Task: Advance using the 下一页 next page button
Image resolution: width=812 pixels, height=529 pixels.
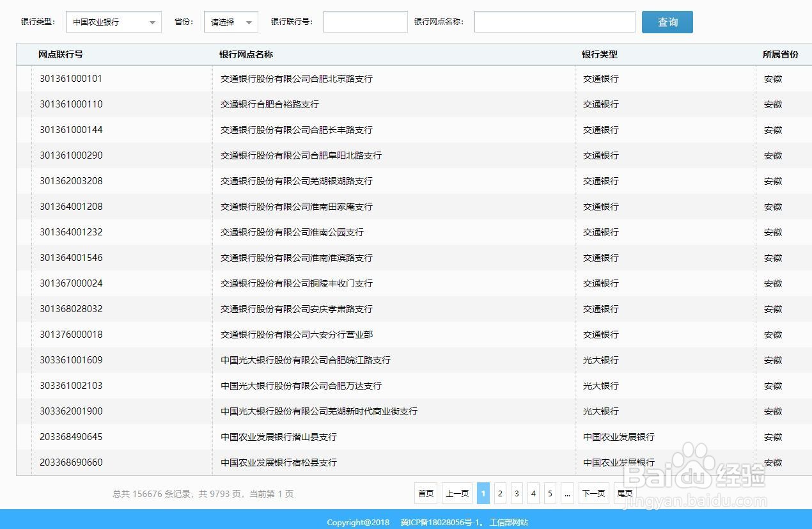Action: click(x=593, y=493)
